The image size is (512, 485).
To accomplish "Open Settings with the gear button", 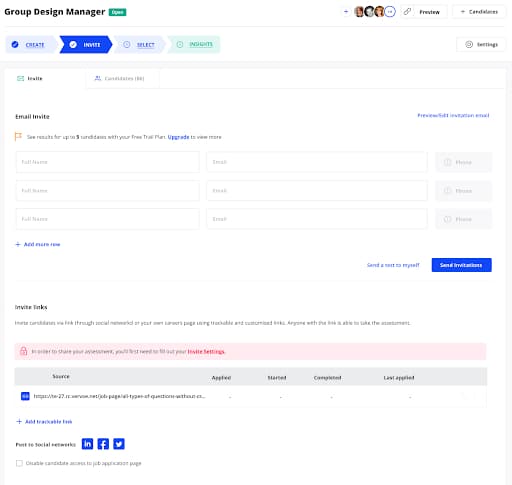I will coord(481,44).
